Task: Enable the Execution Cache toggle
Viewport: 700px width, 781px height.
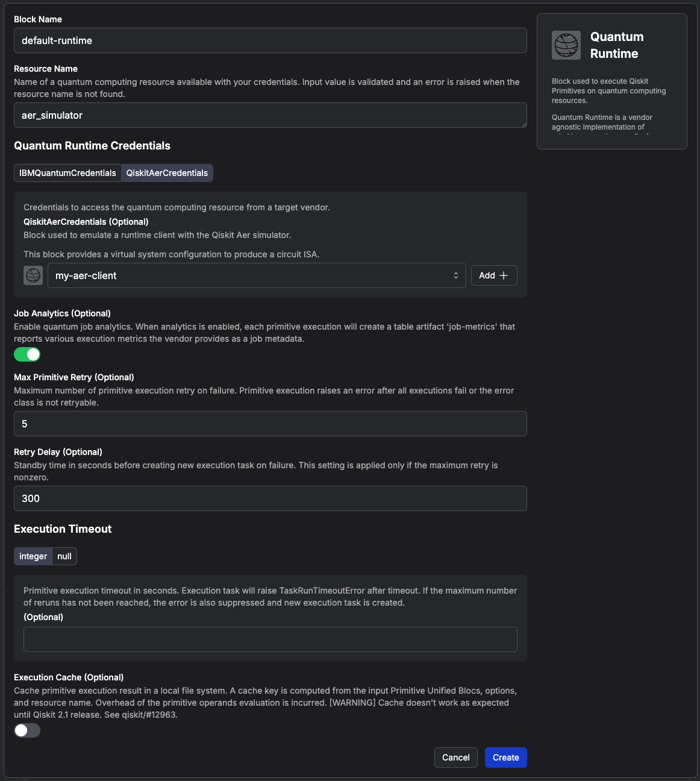Action: [27, 730]
